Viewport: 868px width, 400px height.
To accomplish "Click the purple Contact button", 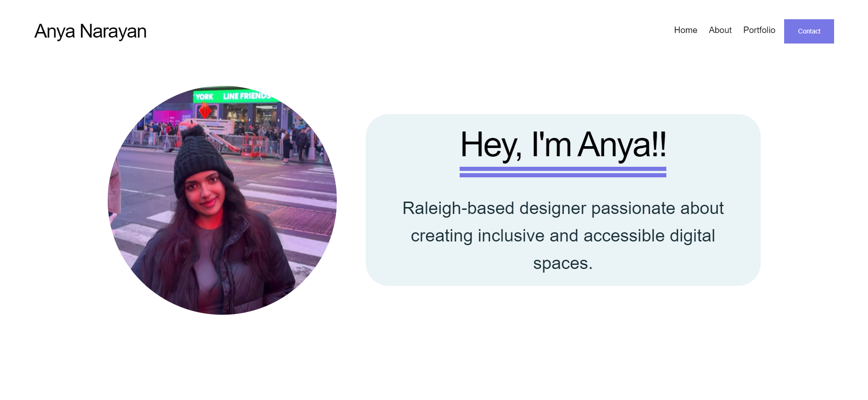I will point(809,31).
